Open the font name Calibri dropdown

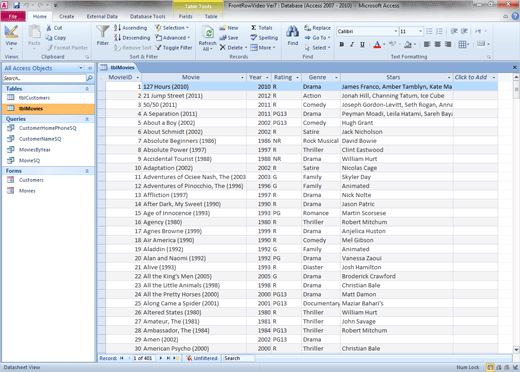(x=396, y=31)
